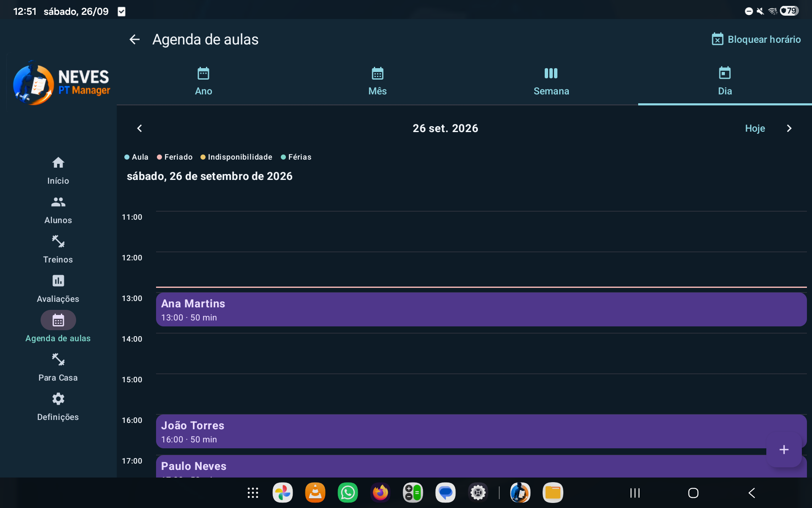812x508 pixels.
Task: Open Agenda de aulas in the sidebar
Action: point(58,327)
